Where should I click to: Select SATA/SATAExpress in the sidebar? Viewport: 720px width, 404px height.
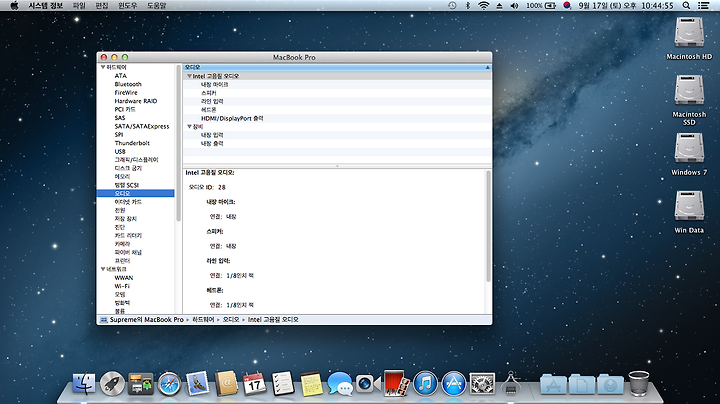(x=142, y=126)
